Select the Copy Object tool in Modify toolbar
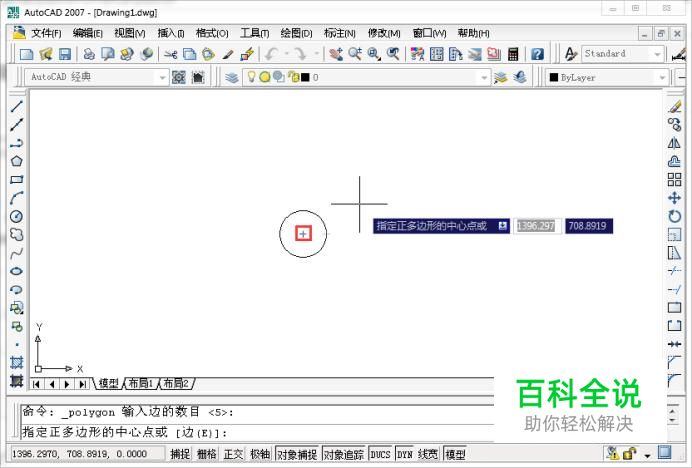Viewport: 692px width, 468px height. click(x=674, y=125)
